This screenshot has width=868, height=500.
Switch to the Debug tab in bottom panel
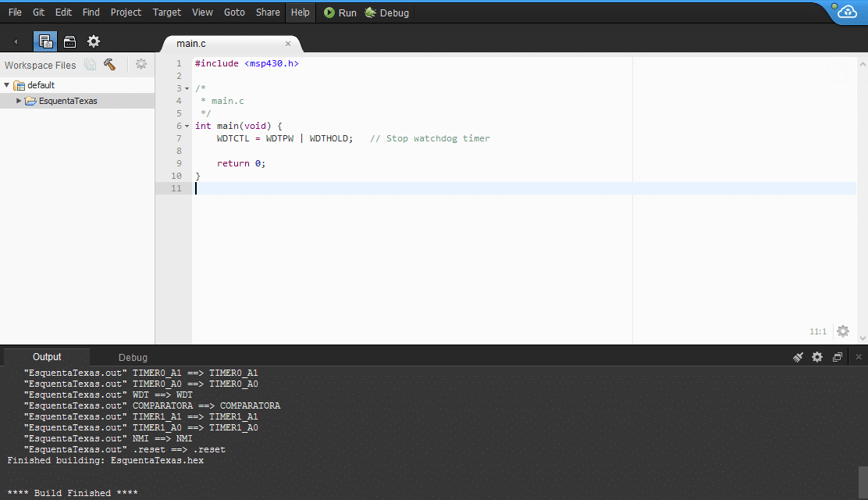(133, 357)
